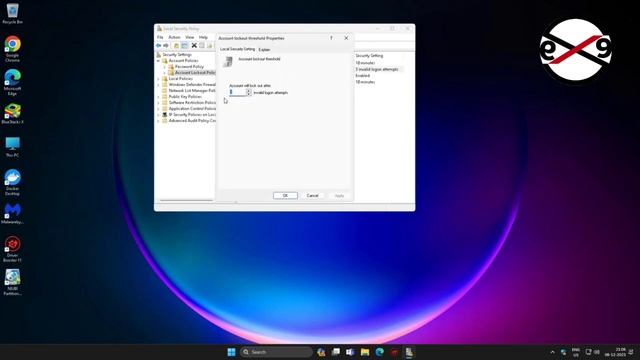
Task: Switch to the Local Security Setting tab
Action: [x=237, y=49]
